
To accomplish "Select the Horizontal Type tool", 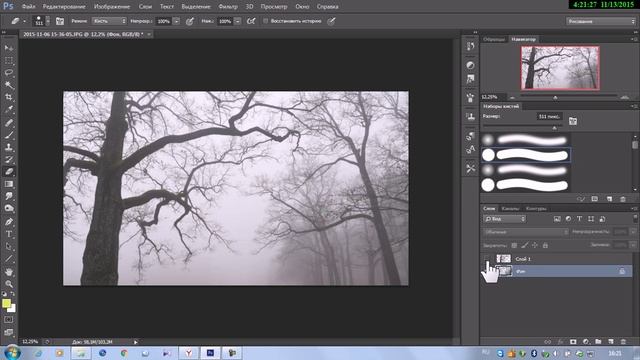I will 9,234.
